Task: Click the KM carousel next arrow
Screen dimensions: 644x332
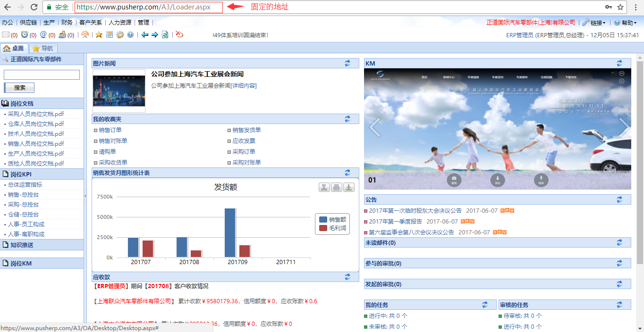Action: (623, 128)
